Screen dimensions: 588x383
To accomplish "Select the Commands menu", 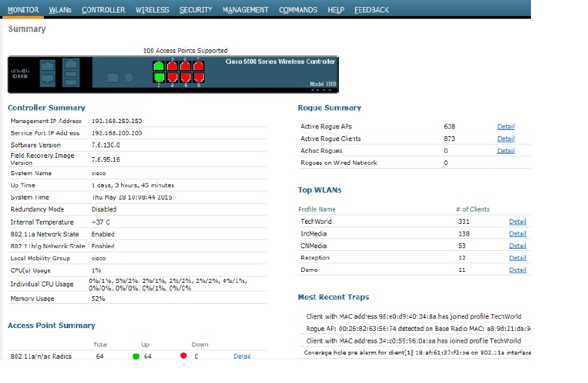I will point(298,10).
